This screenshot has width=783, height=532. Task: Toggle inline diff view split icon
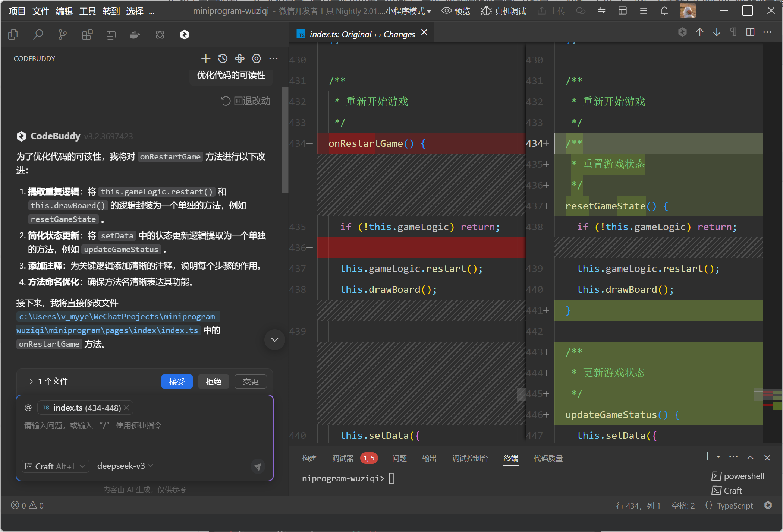[x=750, y=32]
